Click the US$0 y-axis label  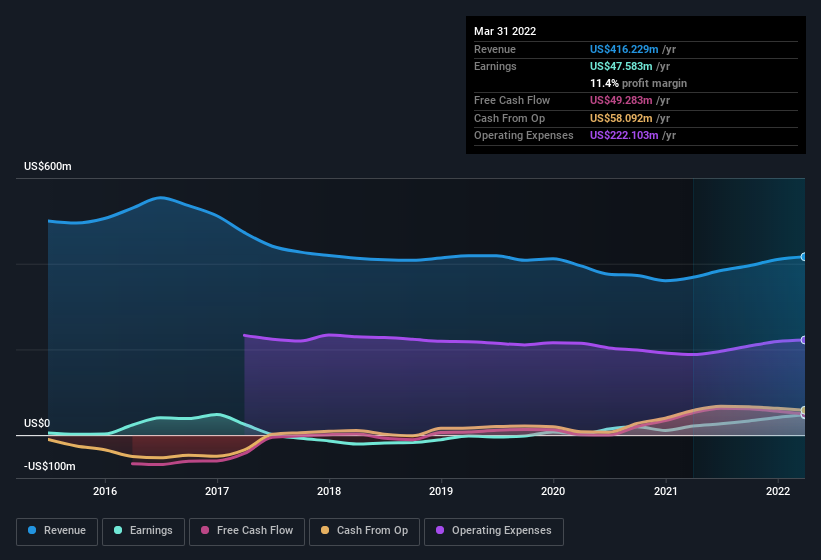37,423
